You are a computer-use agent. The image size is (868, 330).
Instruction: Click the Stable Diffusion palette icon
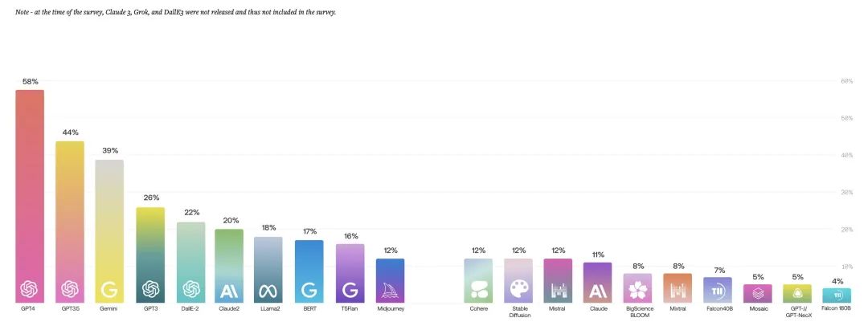click(518, 289)
